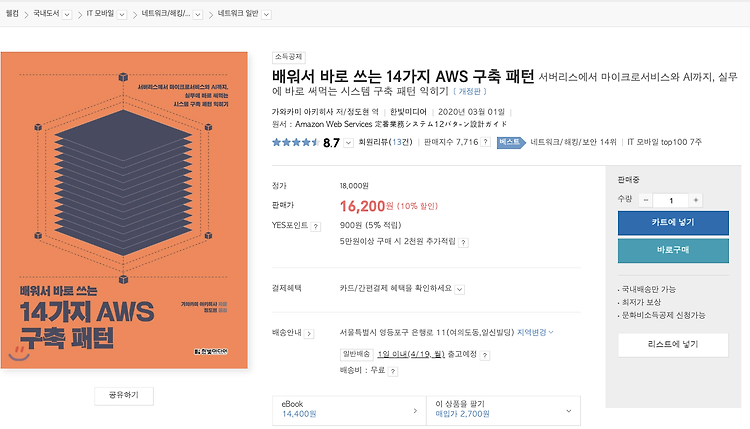Go to 웰컴 breadcrumb home link
Screen dimensions: 750x429
click(12, 14)
